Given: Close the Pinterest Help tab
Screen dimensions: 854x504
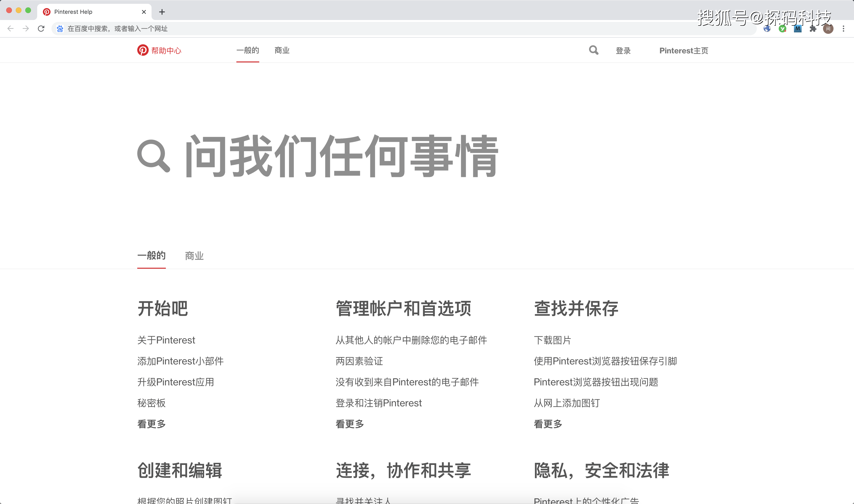Looking at the screenshot, I should pyautogui.click(x=144, y=12).
